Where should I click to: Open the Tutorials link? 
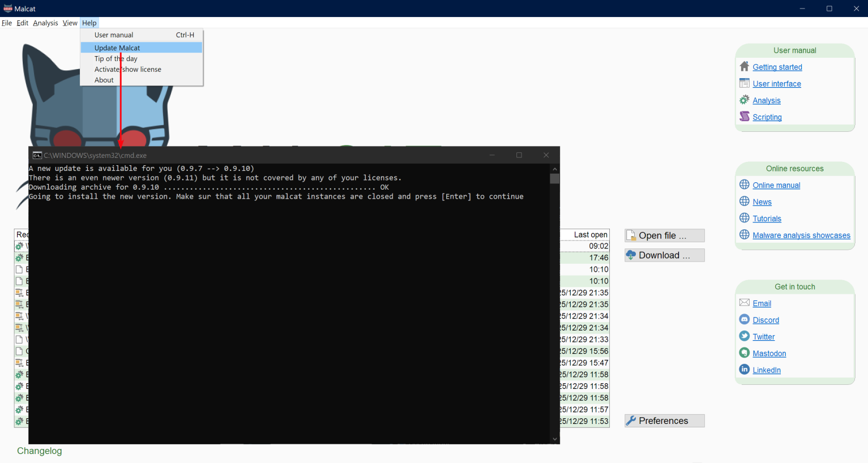point(767,218)
